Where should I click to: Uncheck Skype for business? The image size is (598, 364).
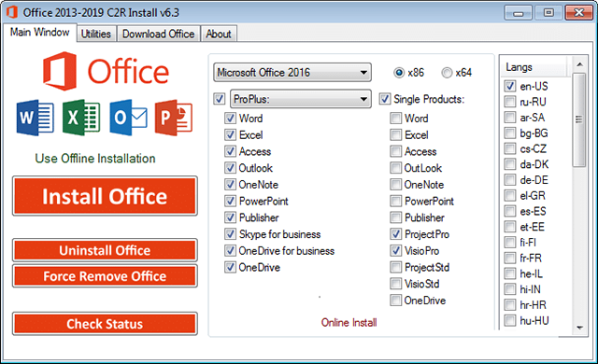click(x=230, y=234)
